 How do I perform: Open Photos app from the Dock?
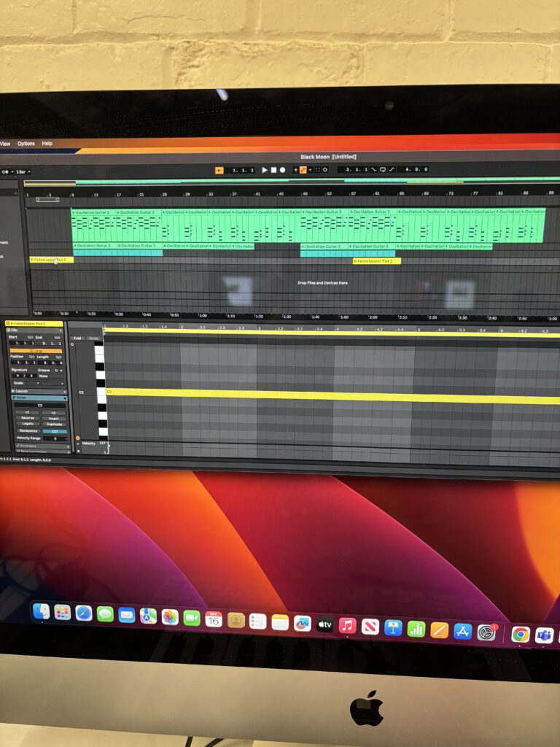pos(169,617)
